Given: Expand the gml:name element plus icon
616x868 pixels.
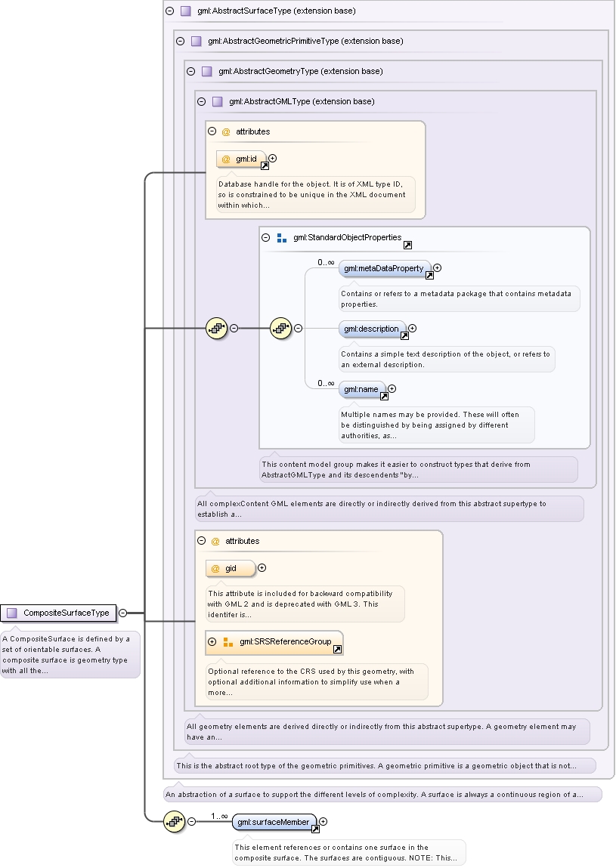Looking at the screenshot, I should pos(392,388).
